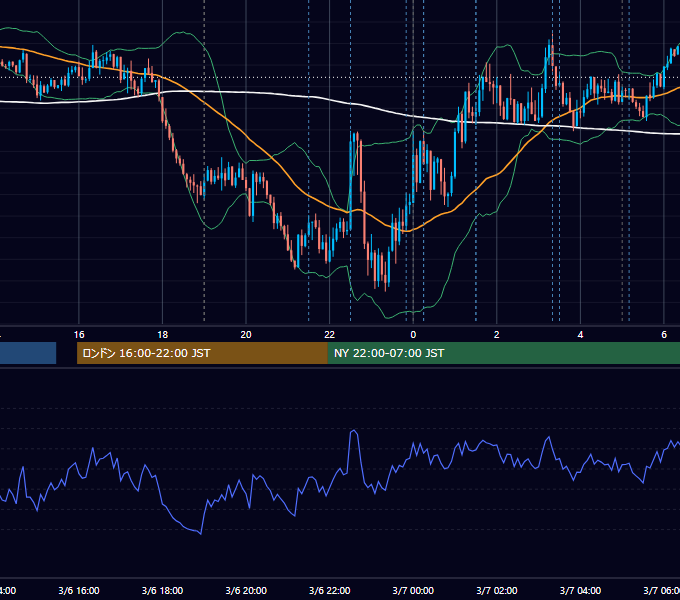The image size is (680, 600).
Task: Click the 3/7 00:00 time label
Action: (413, 590)
